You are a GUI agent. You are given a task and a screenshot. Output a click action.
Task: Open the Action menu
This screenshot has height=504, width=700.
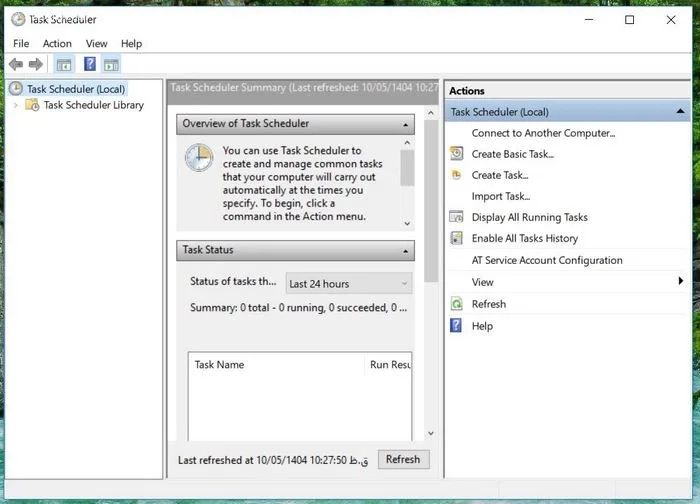pos(57,43)
